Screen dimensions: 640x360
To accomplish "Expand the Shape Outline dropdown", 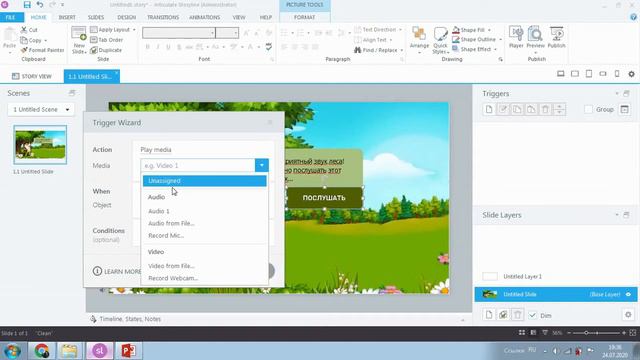I will click(500, 40).
